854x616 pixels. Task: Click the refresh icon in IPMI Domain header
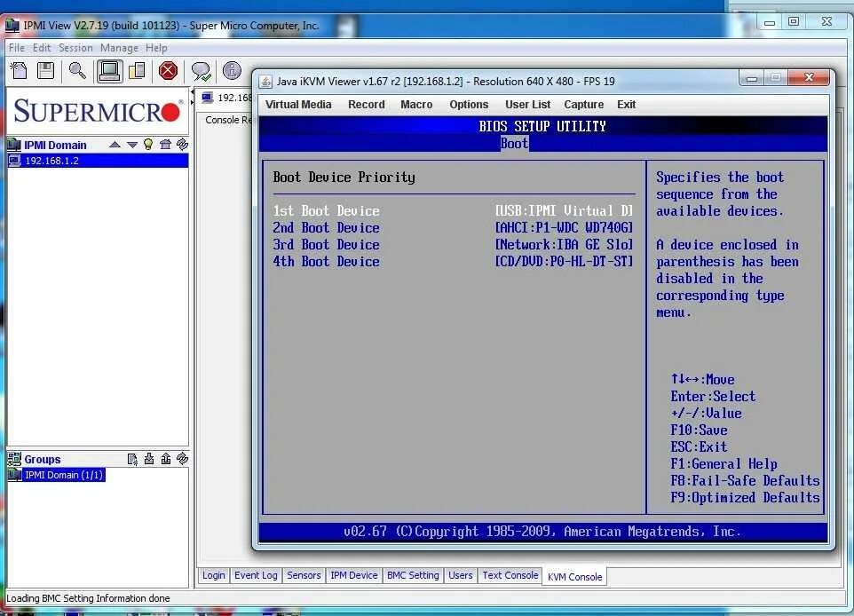tap(183, 144)
